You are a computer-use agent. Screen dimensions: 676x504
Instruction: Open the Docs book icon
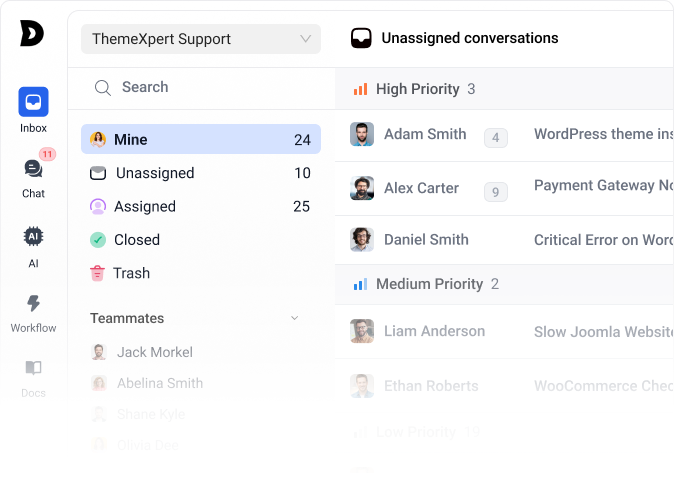coord(33,368)
